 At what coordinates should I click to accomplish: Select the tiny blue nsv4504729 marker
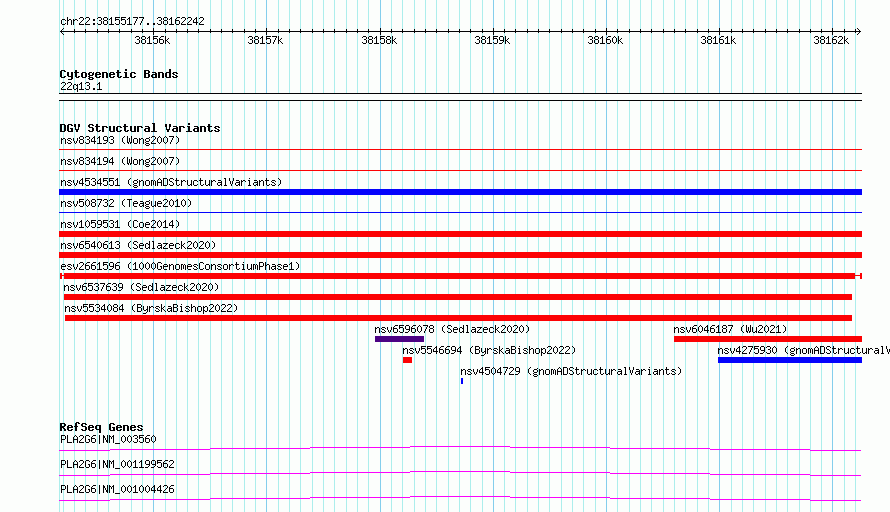(x=462, y=381)
